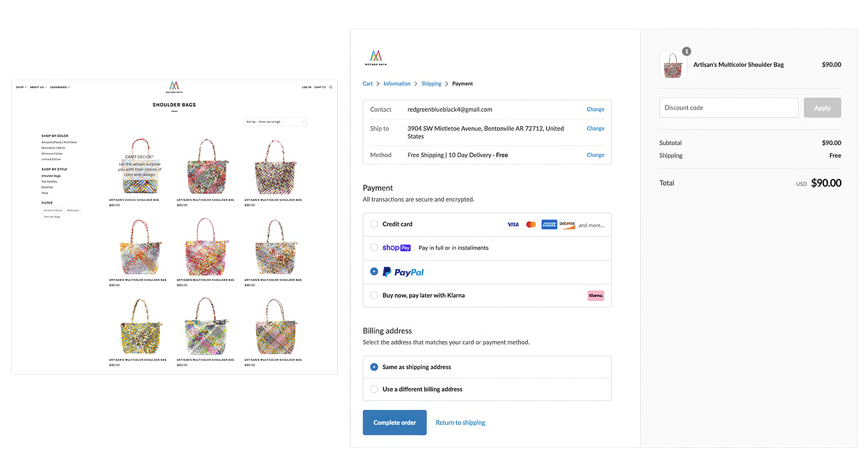Click the Shop Pay logo
This screenshot has height=476, width=868.
point(396,248)
